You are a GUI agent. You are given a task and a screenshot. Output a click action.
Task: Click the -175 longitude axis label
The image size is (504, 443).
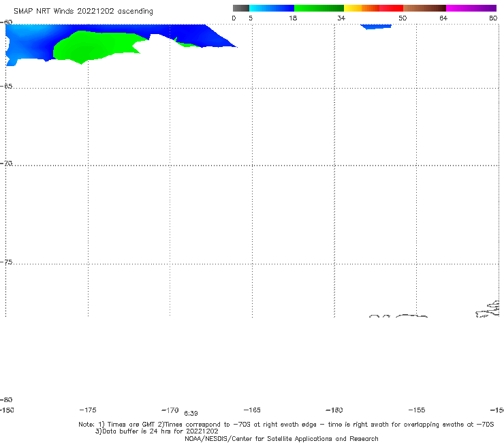click(x=88, y=410)
